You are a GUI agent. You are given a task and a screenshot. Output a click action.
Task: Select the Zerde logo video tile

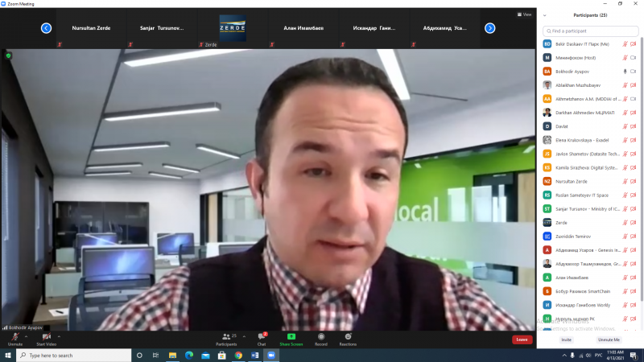[x=233, y=28]
